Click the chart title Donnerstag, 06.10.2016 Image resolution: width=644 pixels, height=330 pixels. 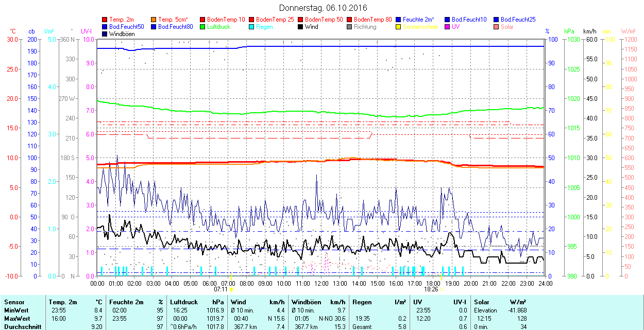(323, 8)
